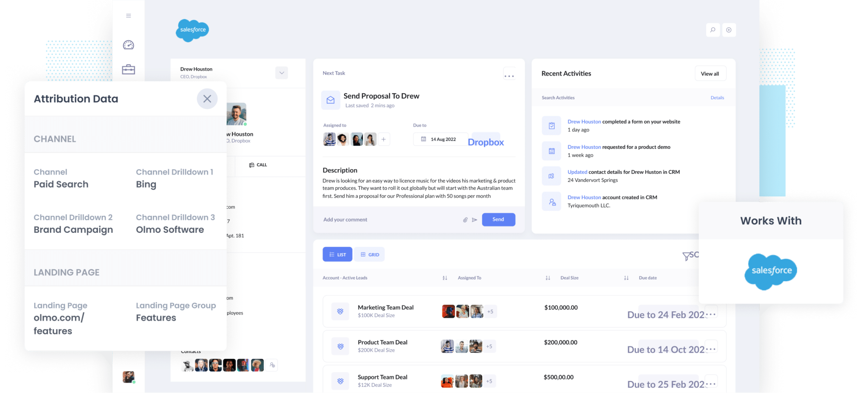Open the 14 Aug 2022 due date picker
This screenshot has width=868, height=393.
click(440, 139)
